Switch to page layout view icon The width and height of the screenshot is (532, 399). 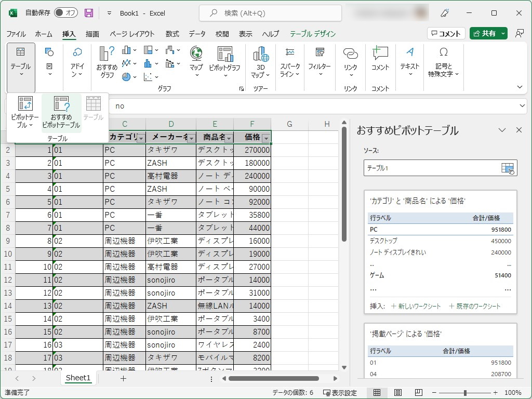(x=398, y=393)
